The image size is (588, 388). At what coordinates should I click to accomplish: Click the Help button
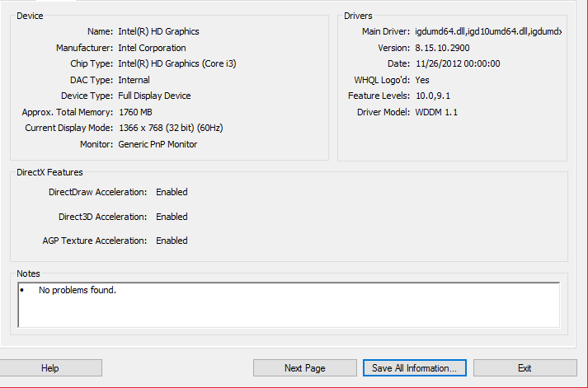pyautogui.click(x=49, y=368)
